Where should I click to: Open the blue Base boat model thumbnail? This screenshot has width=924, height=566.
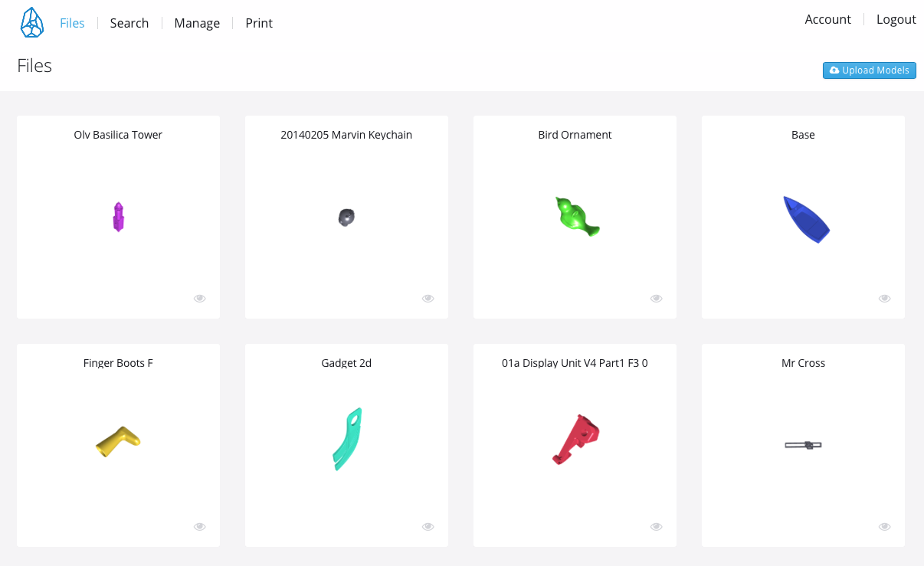806,220
